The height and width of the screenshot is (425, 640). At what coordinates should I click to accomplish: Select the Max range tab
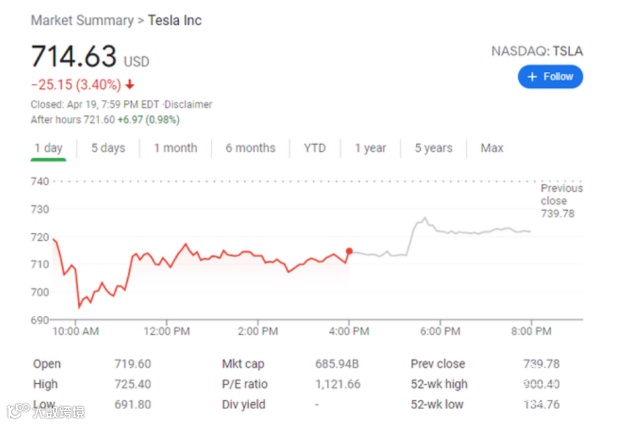coord(492,148)
